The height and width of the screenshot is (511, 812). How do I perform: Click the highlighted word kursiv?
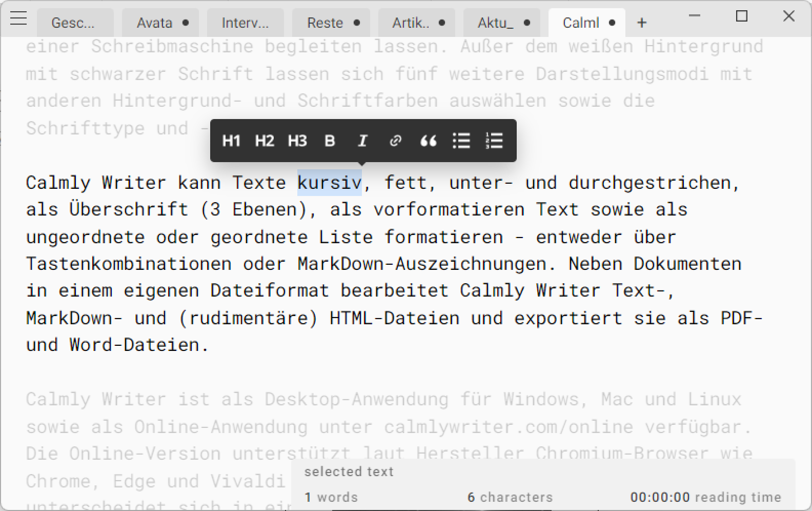pos(330,183)
